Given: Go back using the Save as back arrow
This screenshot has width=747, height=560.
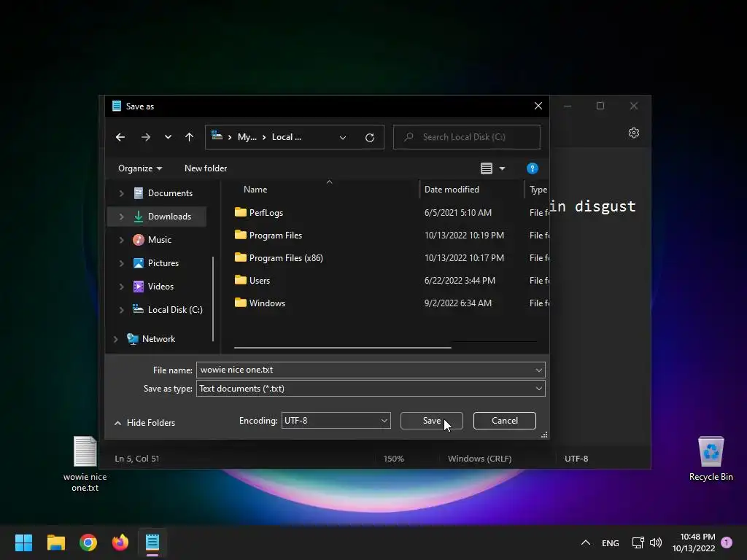Looking at the screenshot, I should coord(120,137).
